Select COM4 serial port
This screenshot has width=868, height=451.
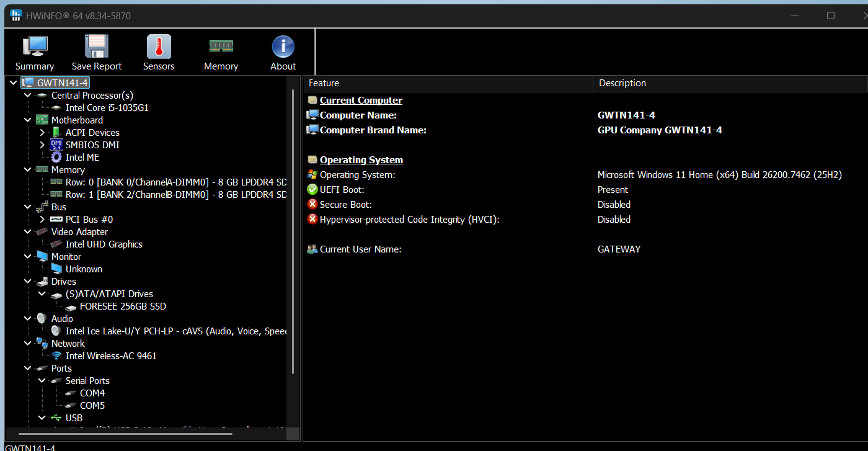[92, 393]
